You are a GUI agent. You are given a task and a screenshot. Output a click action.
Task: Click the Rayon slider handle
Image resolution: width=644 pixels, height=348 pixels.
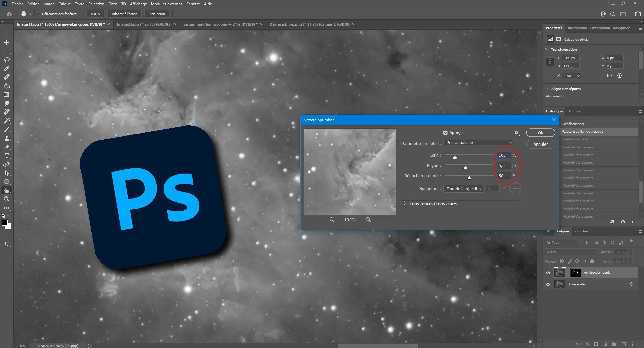pos(465,167)
